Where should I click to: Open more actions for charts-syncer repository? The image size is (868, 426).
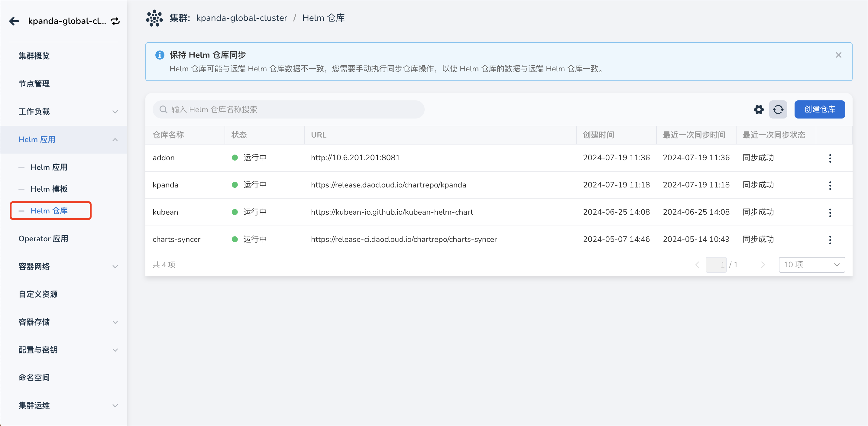point(830,240)
